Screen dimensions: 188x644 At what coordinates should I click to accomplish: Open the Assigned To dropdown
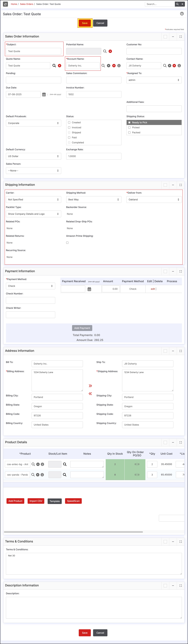(154, 80)
